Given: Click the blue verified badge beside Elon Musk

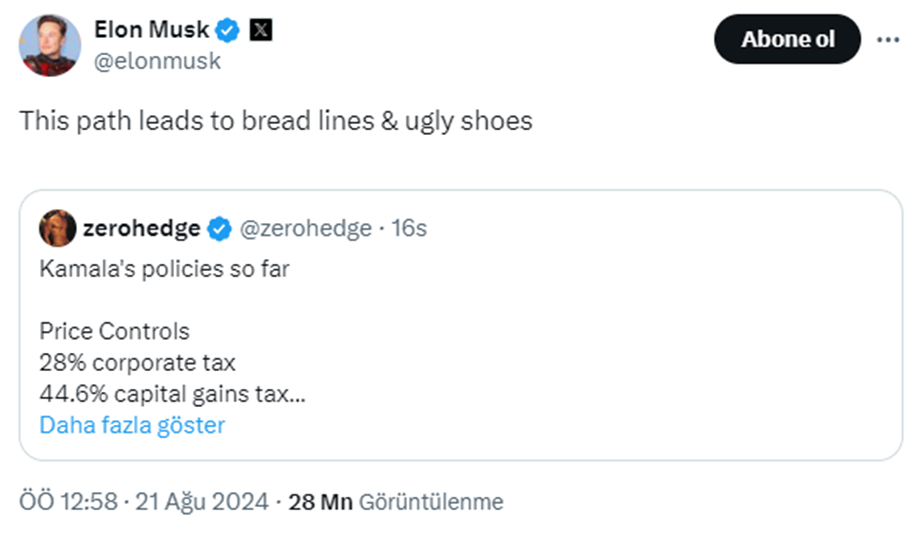Looking at the screenshot, I should 228,31.
